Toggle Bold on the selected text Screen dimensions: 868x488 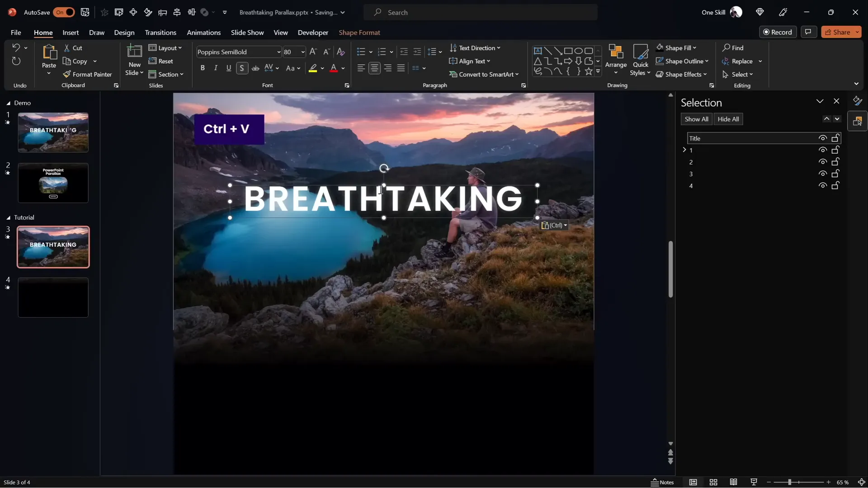203,68
